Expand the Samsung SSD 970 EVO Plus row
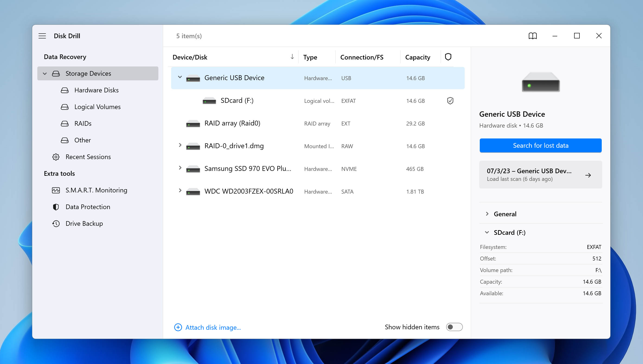The height and width of the screenshot is (364, 643). (x=180, y=168)
